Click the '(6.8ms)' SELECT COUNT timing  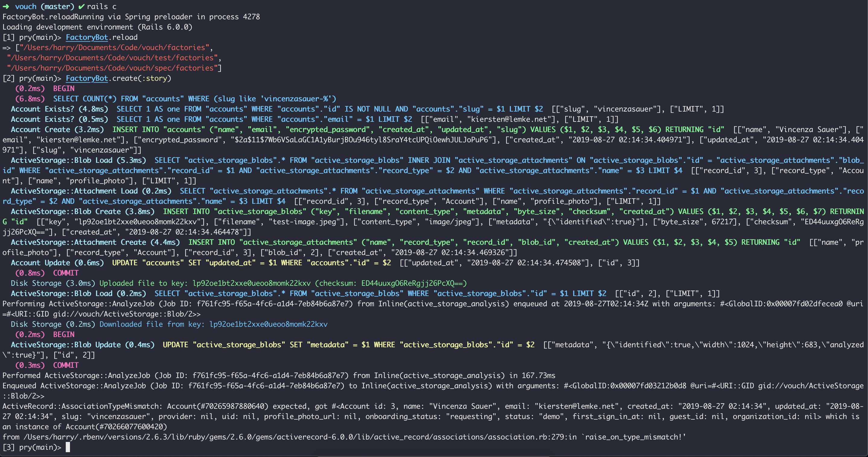(x=30, y=99)
